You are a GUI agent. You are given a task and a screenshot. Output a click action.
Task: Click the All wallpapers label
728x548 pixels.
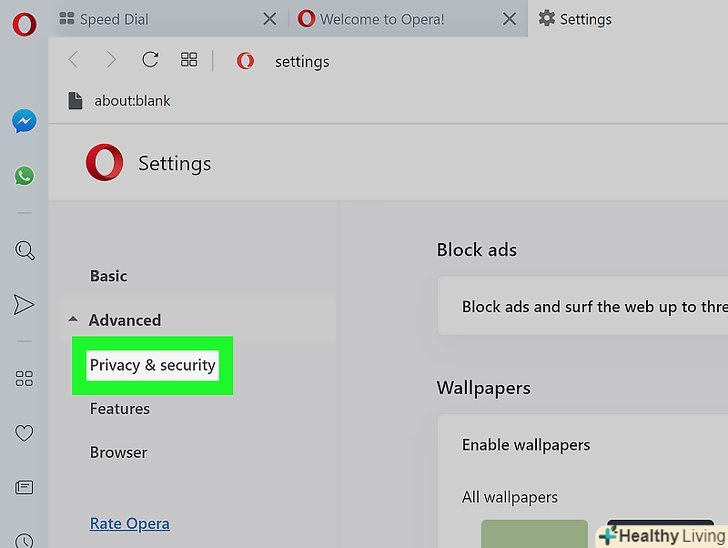point(509,497)
